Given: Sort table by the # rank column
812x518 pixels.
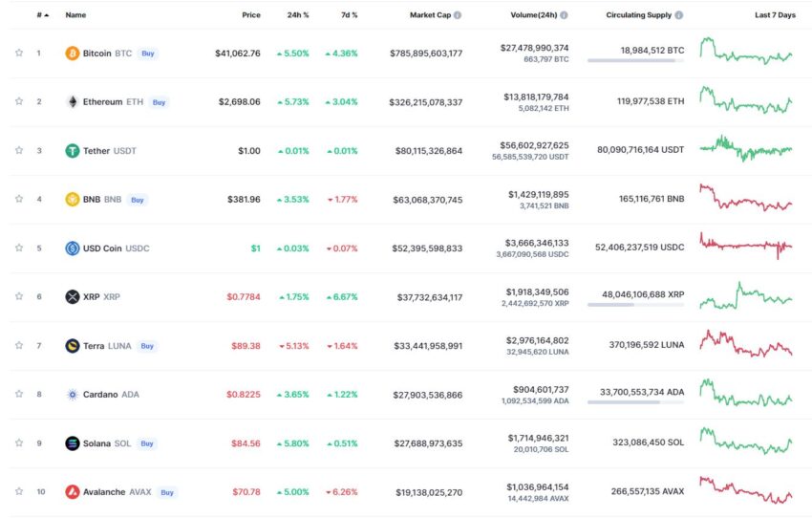Looking at the screenshot, I should (x=42, y=15).
